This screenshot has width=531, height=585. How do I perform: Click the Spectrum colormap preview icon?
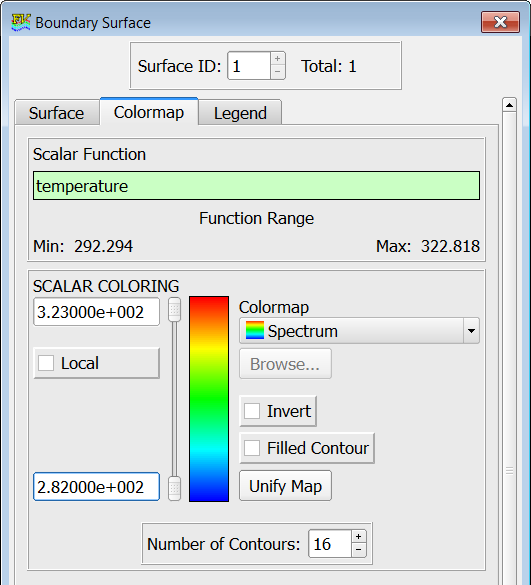pyautogui.click(x=255, y=331)
